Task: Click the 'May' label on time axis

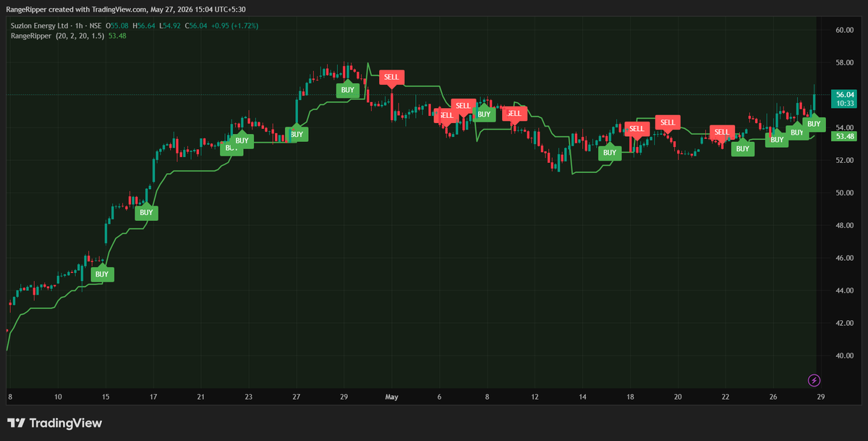Action: pos(391,397)
